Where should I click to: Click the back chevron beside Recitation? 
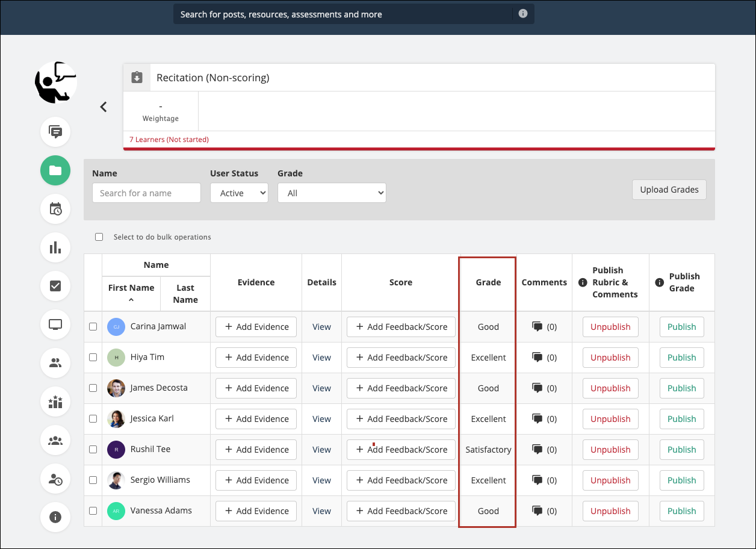[x=104, y=107]
